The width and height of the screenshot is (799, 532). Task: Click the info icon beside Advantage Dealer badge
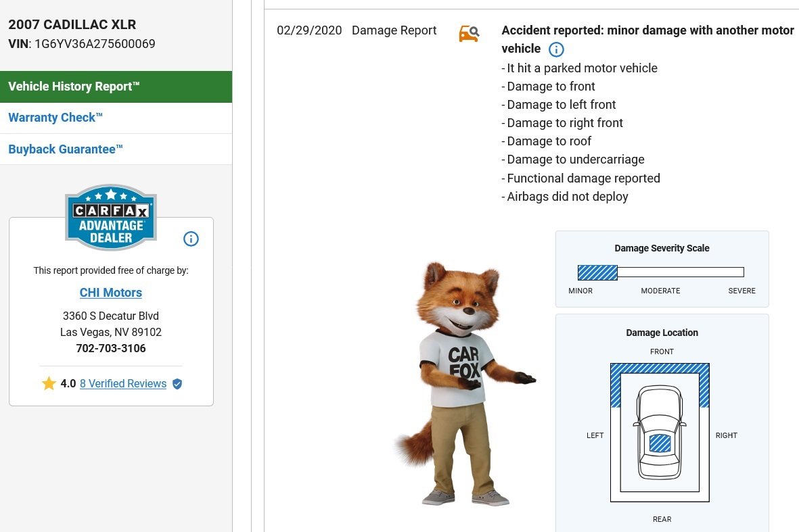[191, 239]
